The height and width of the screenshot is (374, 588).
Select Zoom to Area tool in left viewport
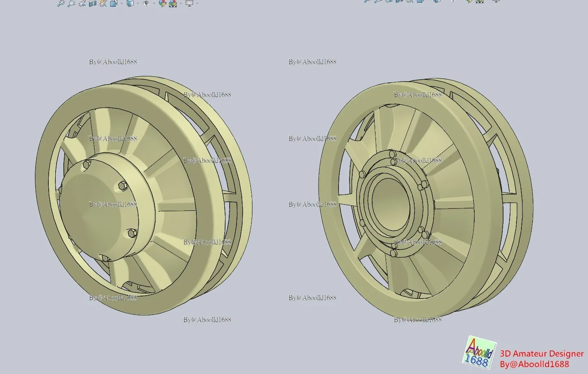71,3
